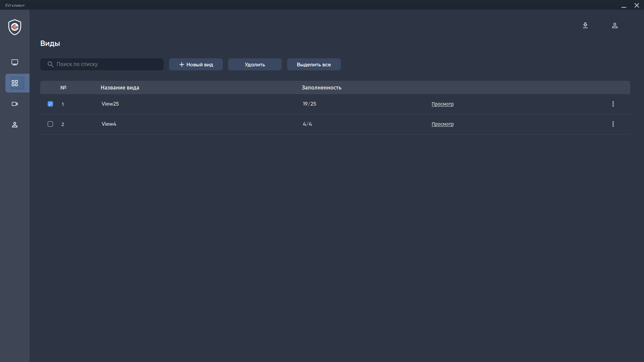Open the monitor screen section in sidebar
The height and width of the screenshot is (362, 644).
point(15,62)
